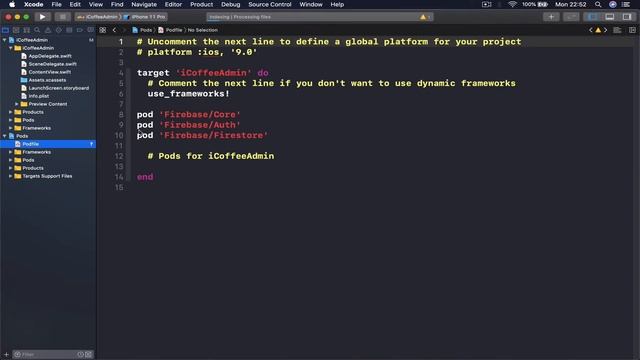Viewport: 640px width, 360px height.
Task: Expand the Preview Content folder
Action: click(17, 104)
